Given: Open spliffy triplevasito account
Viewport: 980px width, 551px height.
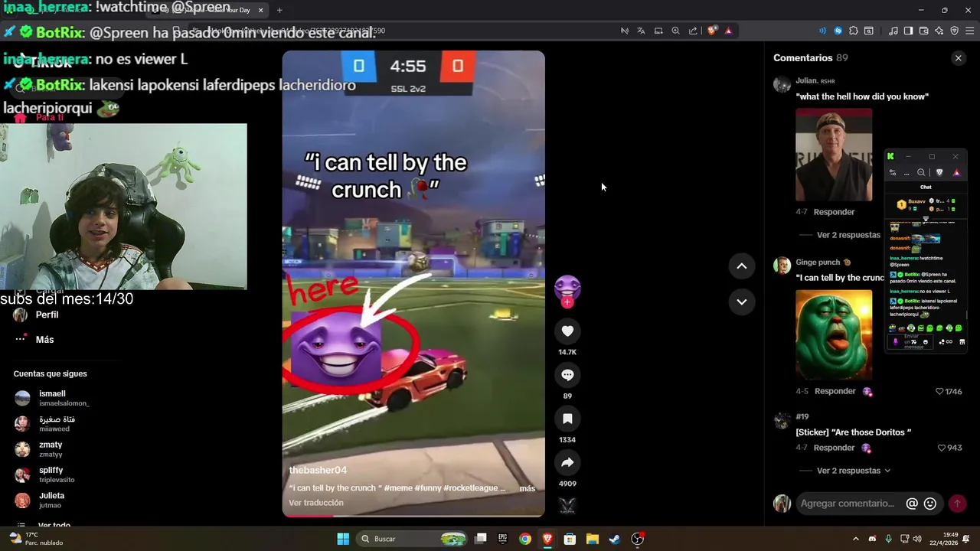Looking at the screenshot, I should tap(44, 474).
